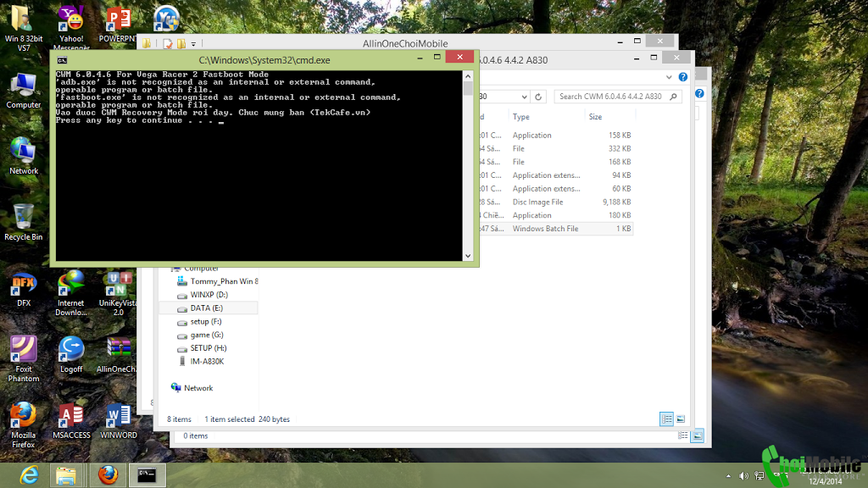Expand the Explorer ribbon chevron
Image resolution: width=868 pixels, height=488 pixels.
(x=669, y=77)
